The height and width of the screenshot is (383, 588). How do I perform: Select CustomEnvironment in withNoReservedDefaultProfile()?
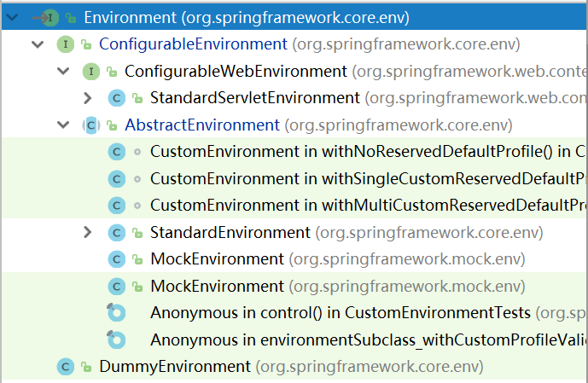pos(294,152)
